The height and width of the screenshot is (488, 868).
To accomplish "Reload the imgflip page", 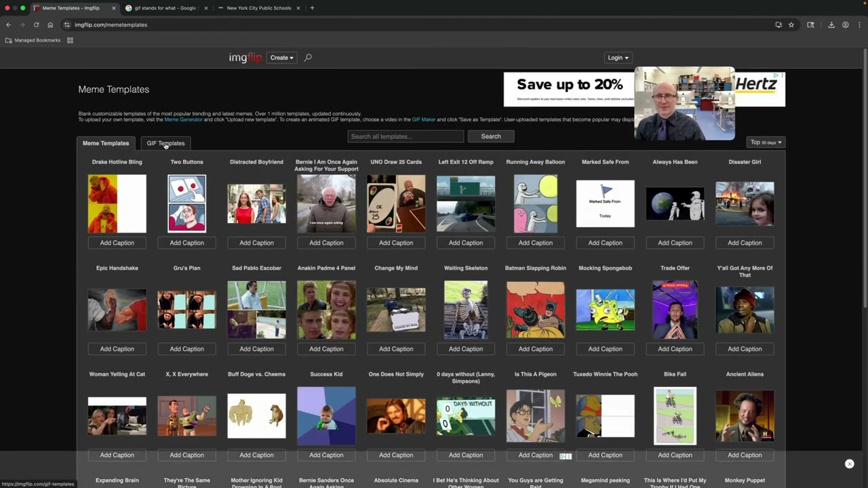I will coord(36,24).
